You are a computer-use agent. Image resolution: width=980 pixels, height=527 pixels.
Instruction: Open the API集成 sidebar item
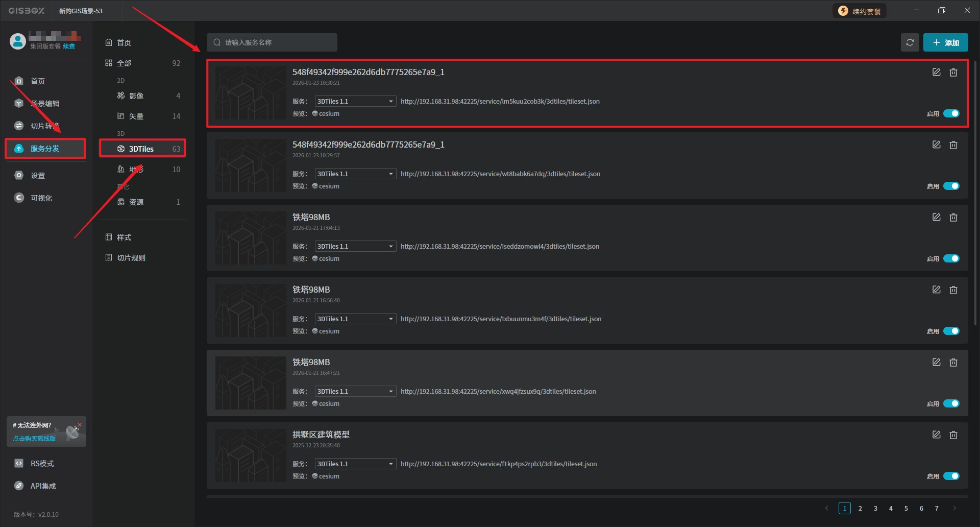coord(43,486)
